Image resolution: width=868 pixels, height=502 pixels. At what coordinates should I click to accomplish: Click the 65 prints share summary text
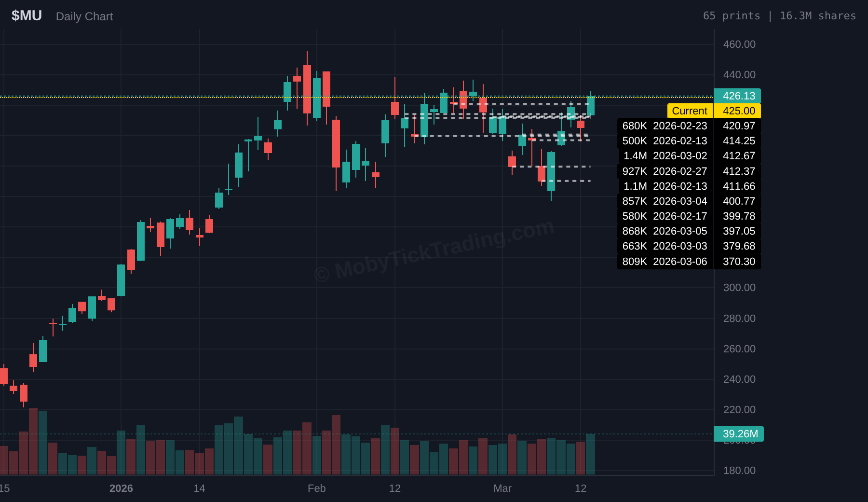pos(779,16)
